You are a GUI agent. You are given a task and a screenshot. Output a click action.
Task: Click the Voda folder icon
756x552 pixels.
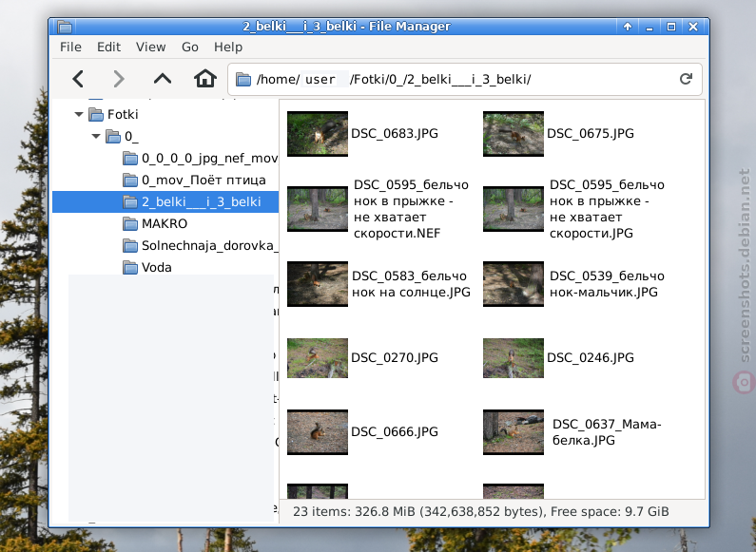[x=130, y=267]
